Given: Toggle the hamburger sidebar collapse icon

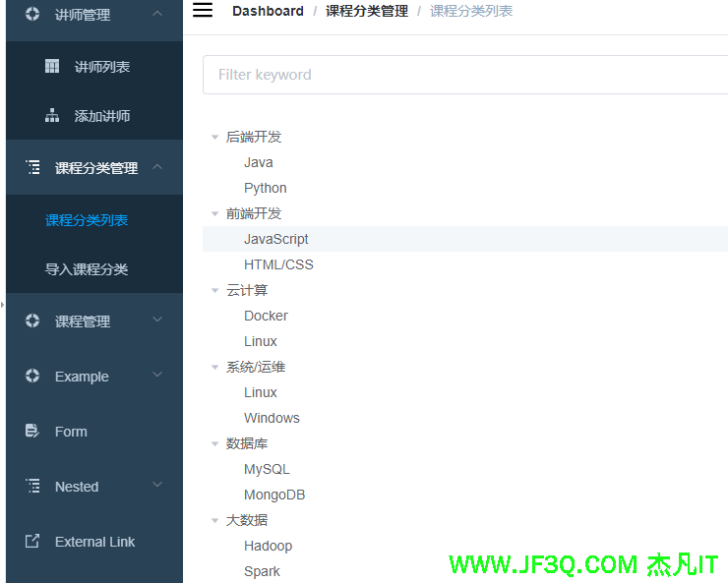Looking at the screenshot, I should [x=203, y=11].
